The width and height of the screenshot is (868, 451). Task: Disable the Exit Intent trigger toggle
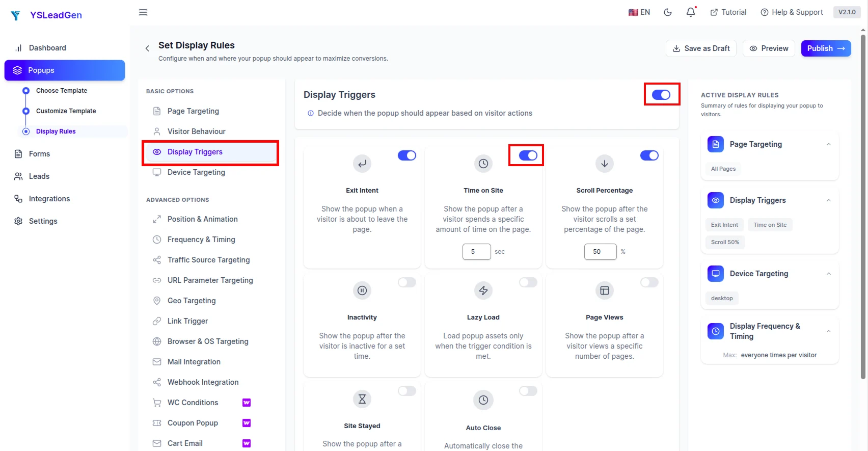[407, 155]
